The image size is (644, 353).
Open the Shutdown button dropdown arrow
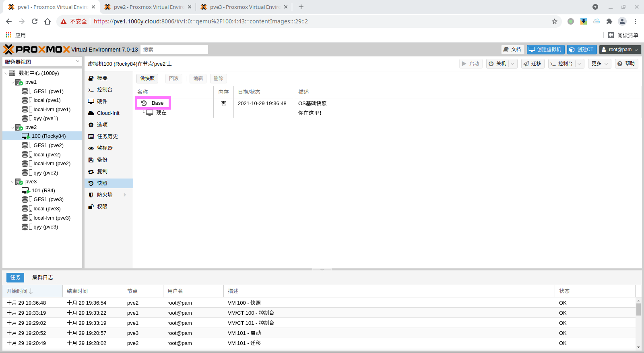pos(512,64)
